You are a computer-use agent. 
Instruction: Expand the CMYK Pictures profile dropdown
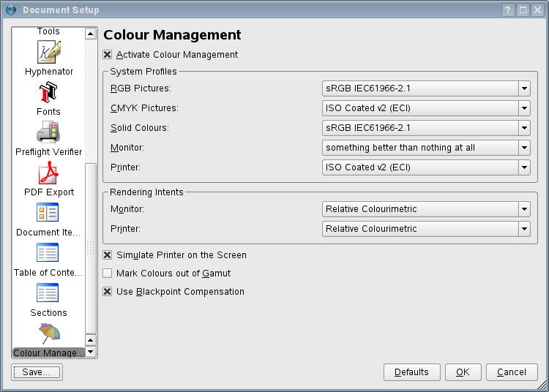tap(426, 108)
